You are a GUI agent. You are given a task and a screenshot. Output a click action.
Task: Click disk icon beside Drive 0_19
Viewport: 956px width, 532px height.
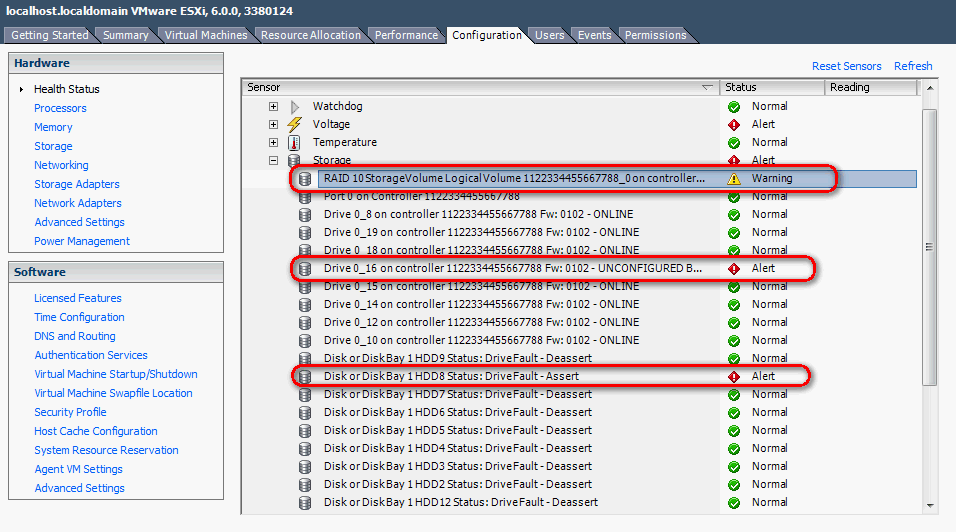click(x=305, y=233)
